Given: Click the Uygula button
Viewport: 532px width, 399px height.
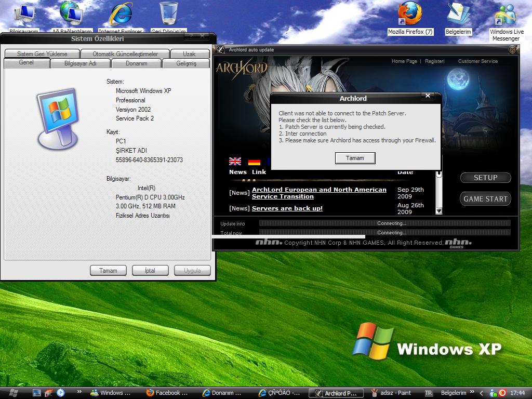Looking at the screenshot, I should 192,270.
